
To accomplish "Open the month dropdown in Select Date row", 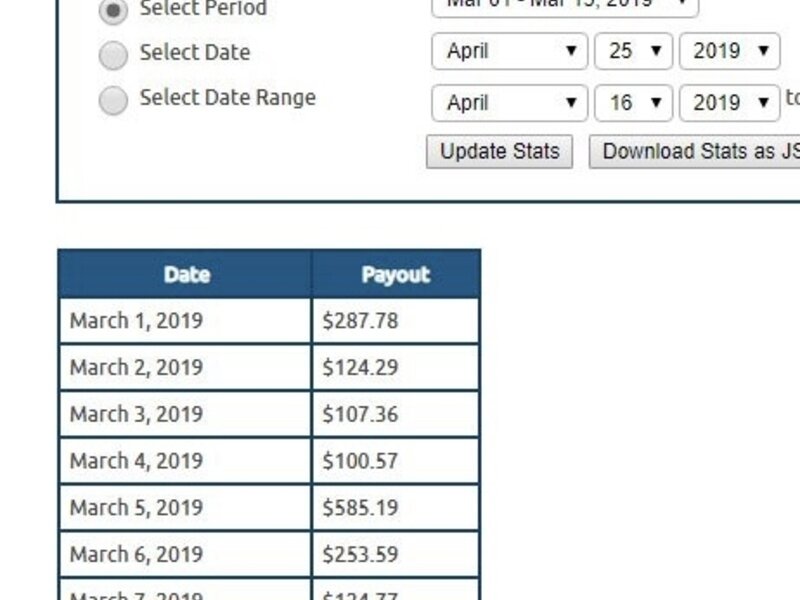I will tap(510, 52).
